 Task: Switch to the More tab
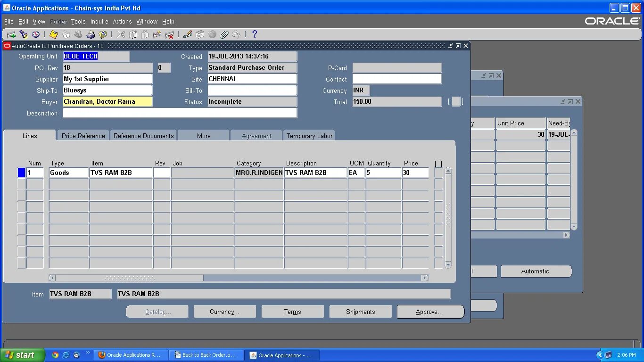pos(204,136)
